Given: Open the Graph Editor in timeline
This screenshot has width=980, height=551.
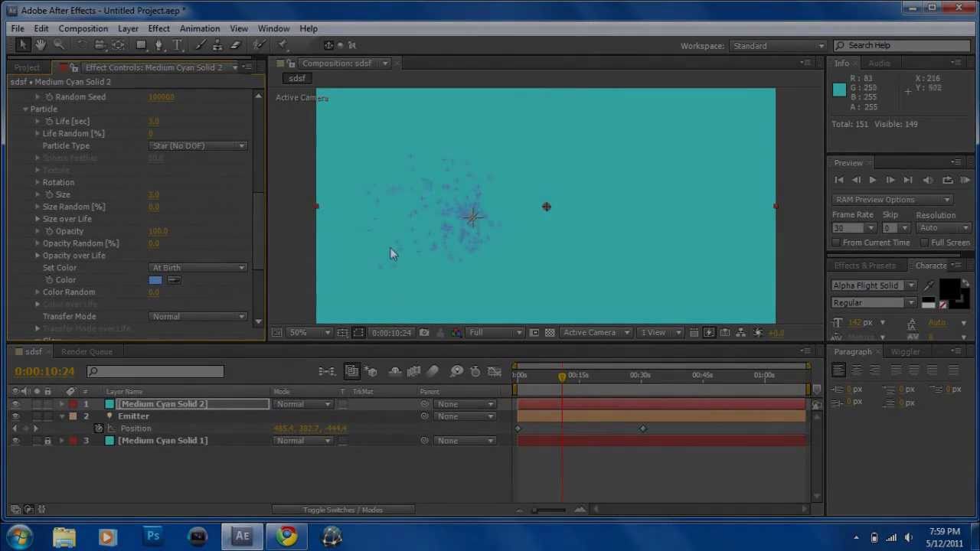Looking at the screenshot, I should (x=495, y=372).
